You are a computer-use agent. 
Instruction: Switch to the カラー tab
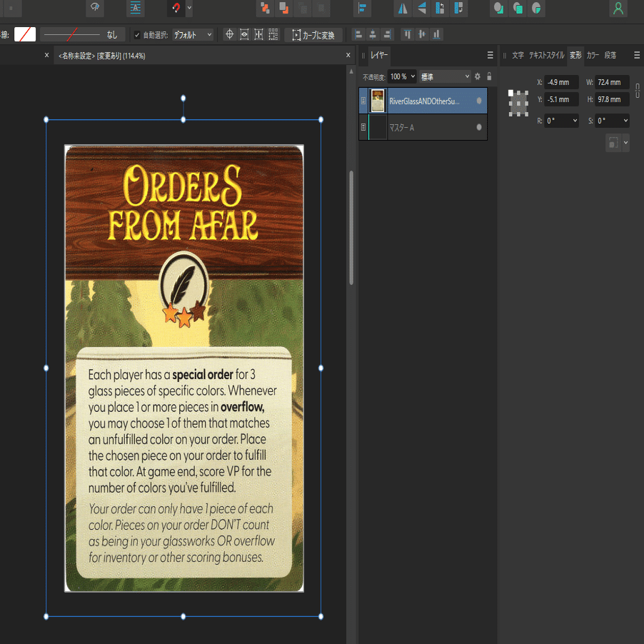(593, 55)
